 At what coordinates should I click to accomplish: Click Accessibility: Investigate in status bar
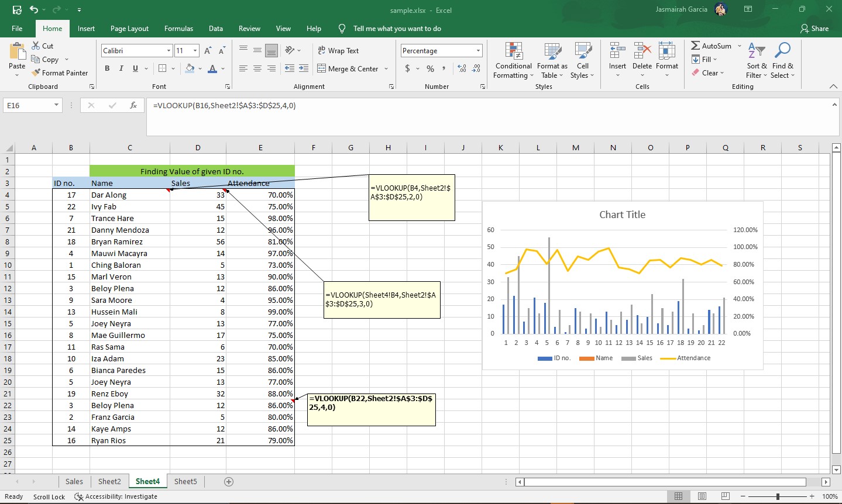116,496
